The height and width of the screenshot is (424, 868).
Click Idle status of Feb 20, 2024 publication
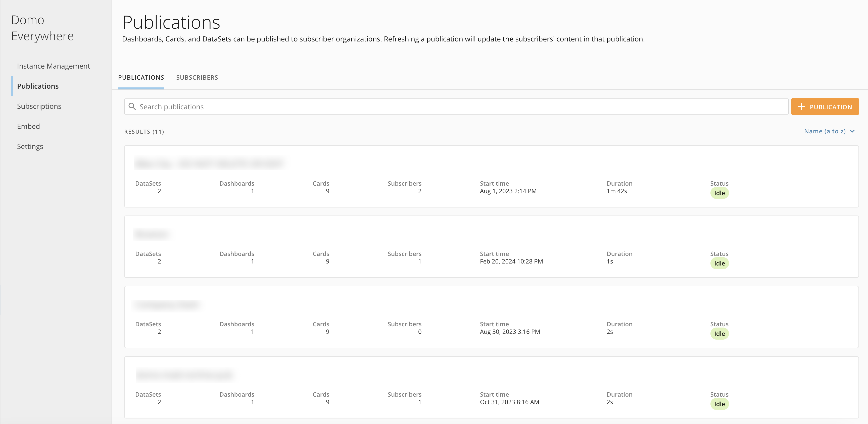coord(719,263)
